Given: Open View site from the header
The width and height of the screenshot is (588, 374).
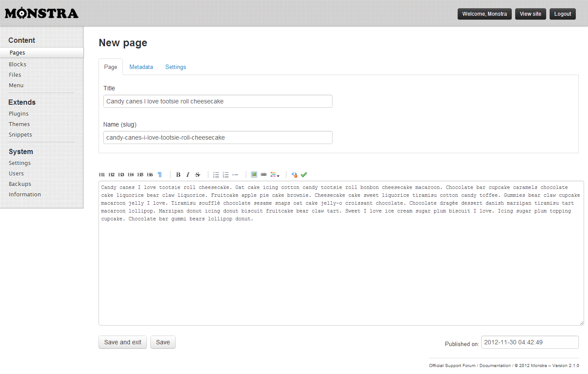Looking at the screenshot, I should [530, 14].
